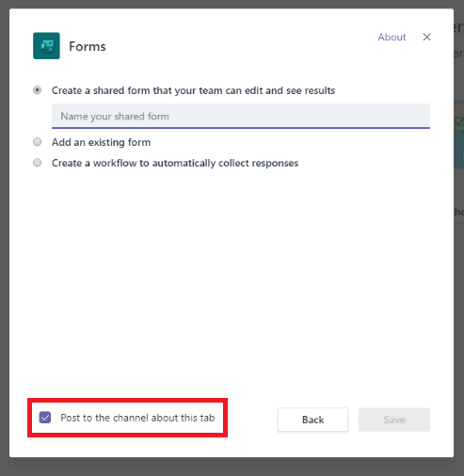The image size is (464, 476).
Task: Click the teal Forms app icon
Action: (x=46, y=46)
